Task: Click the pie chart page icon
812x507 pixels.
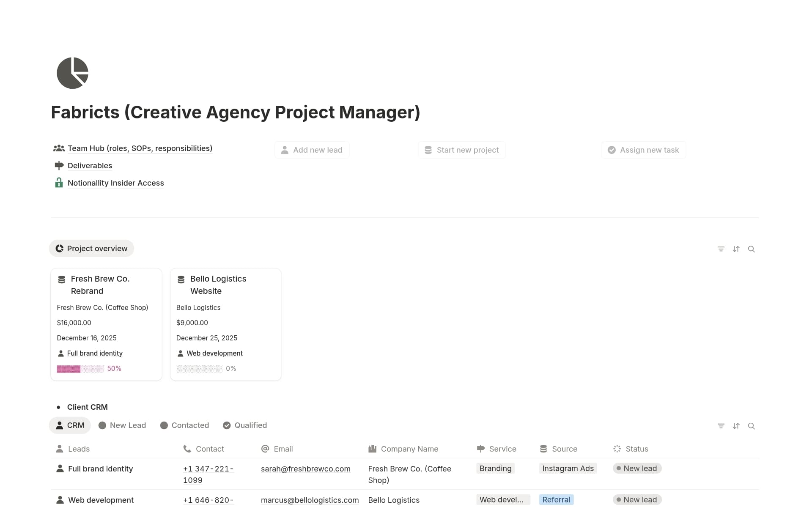Action: point(72,73)
